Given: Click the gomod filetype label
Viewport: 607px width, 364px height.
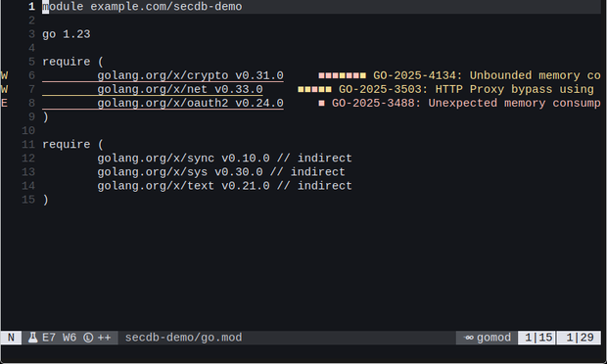Looking at the screenshot, I should (x=493, y=338).
